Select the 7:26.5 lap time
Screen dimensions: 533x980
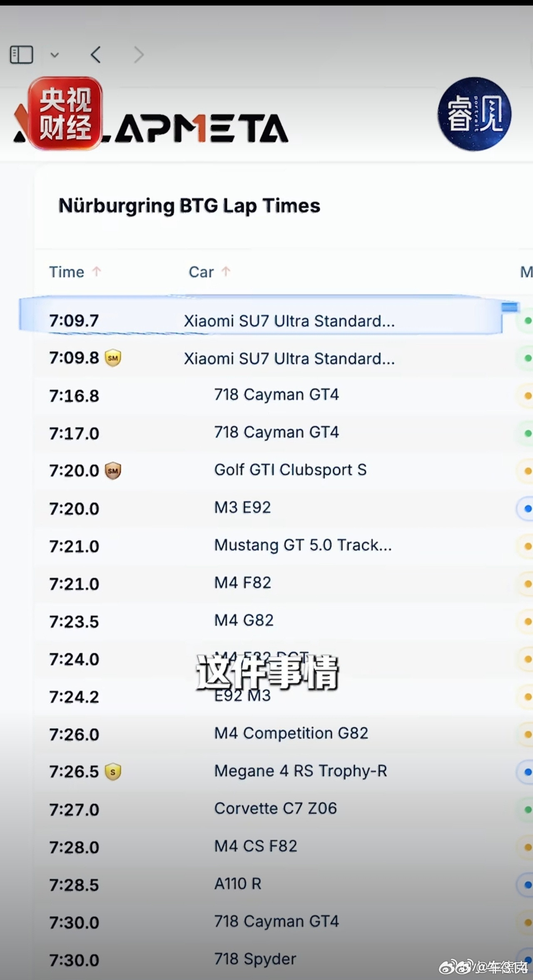point(74,772)
